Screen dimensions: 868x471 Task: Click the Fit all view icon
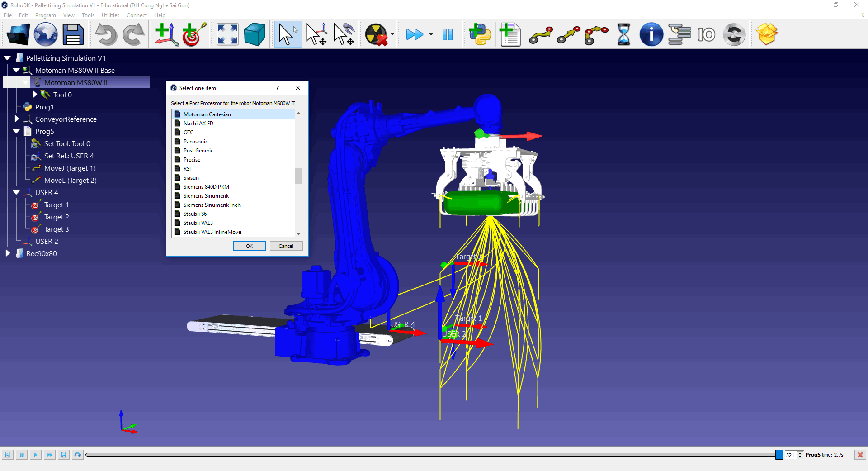pos(227,34)
